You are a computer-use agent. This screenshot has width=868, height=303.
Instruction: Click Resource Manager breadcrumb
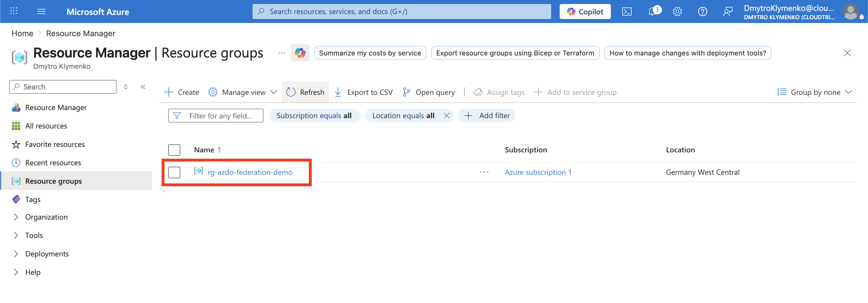[x=81, y=33]
